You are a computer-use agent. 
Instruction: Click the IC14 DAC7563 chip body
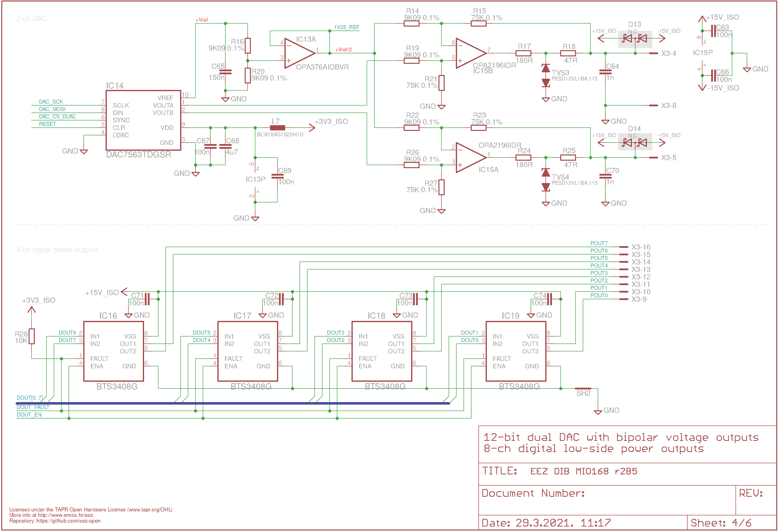click(143, 120)
